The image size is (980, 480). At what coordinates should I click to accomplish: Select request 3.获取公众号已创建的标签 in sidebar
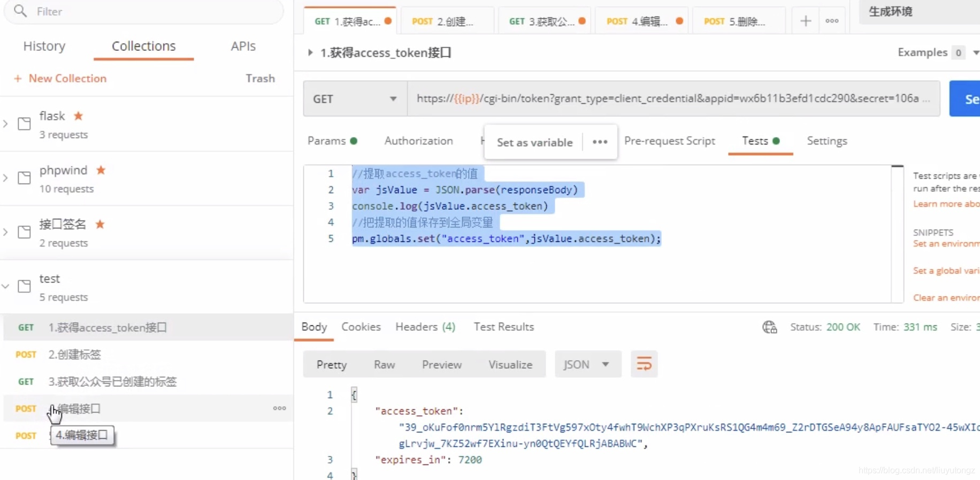tap(148, 382)
